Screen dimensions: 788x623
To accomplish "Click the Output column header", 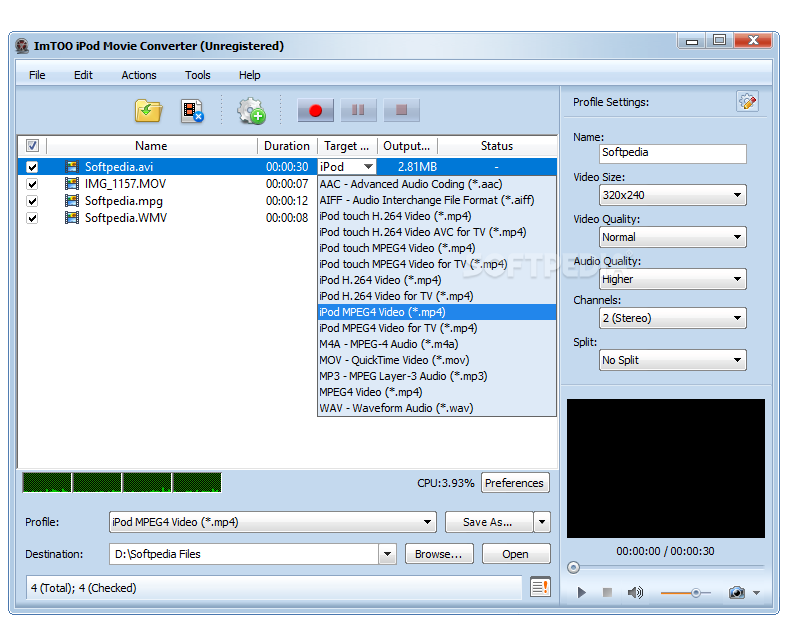I will [x=407, y=146].
